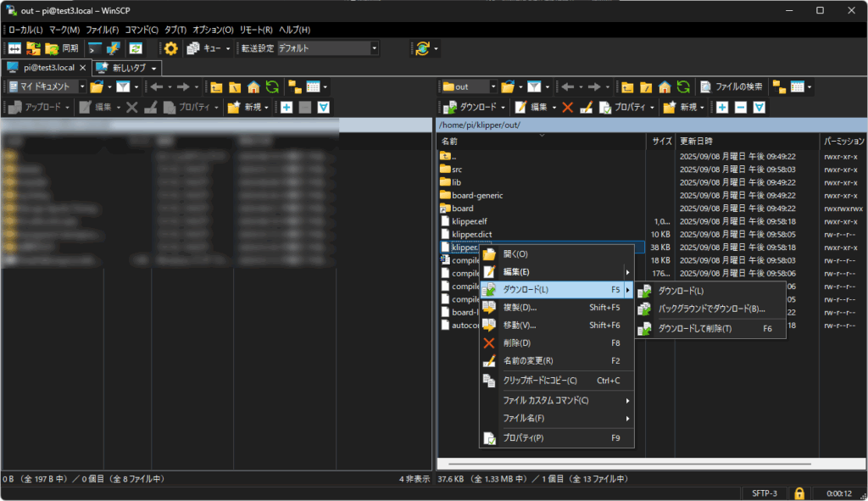
Task: Click the red Delete icon in remote toolbar
Action: point(567,108)
